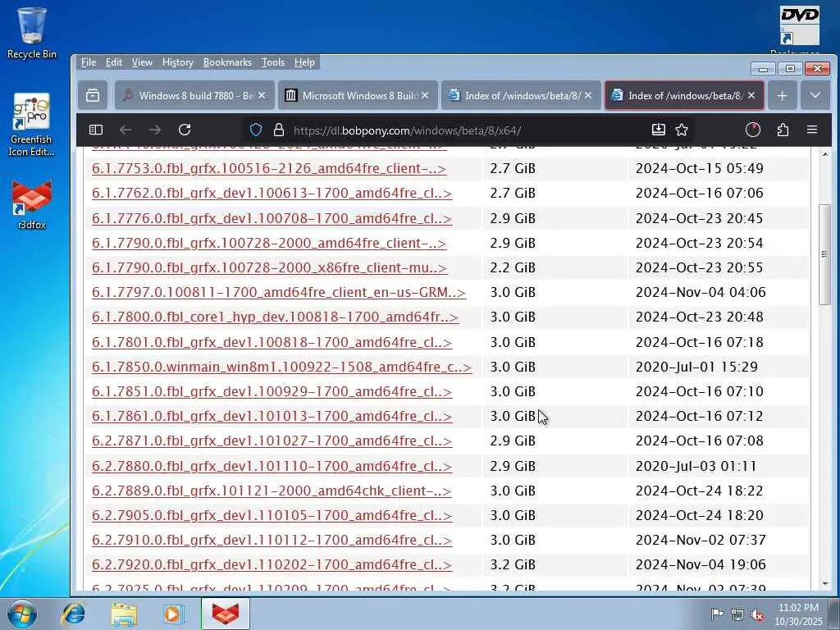The width and height of the screenshot is (840, 630).
Task: Download 6.1.7762.0.fbl_grfx_dev1.100613-1700 file
Action: [272, 193]
